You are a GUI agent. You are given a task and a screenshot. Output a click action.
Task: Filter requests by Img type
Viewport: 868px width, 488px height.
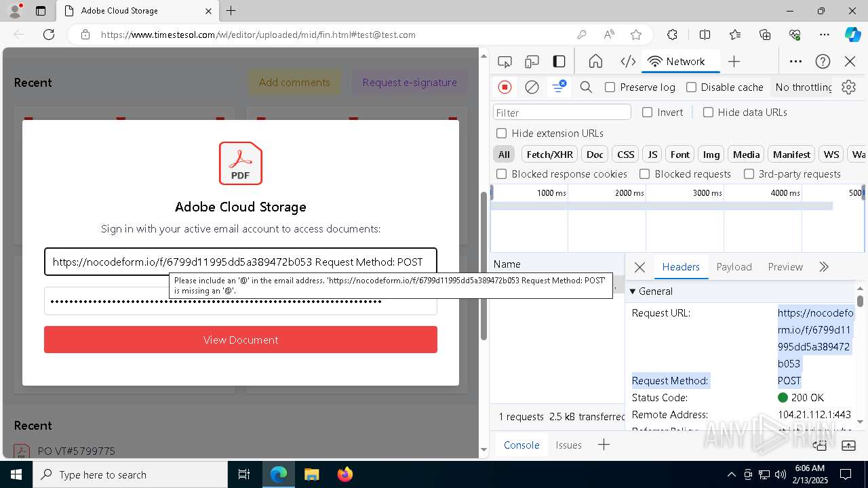click(711, 155)
